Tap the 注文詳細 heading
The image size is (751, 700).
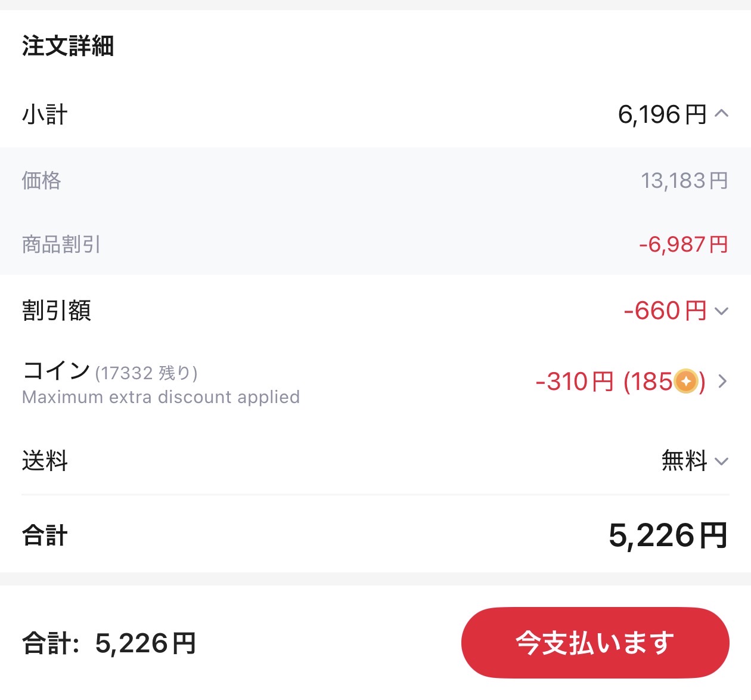click(x=68, y=45)
